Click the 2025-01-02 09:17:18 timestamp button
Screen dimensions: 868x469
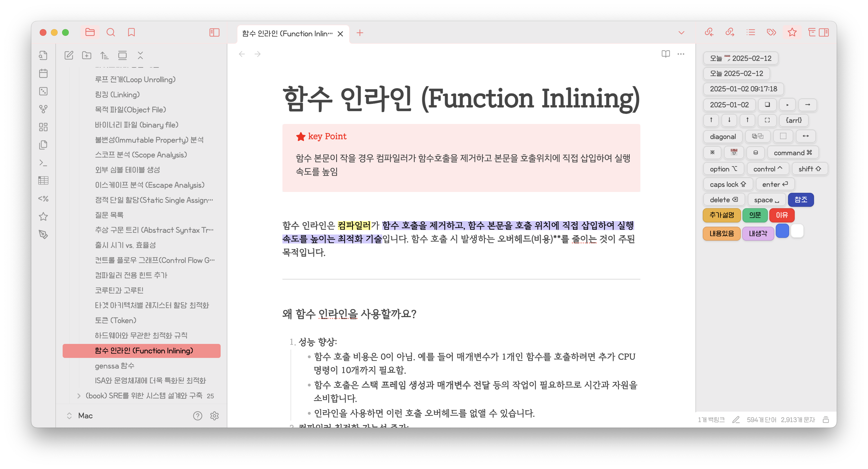[744, 89]
